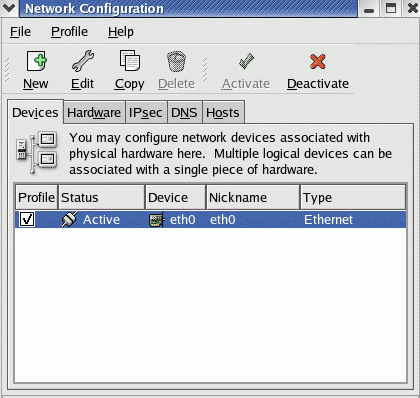Switch to the DNS tab
This screenshot has height=398, width=420.
tap(184, 113)
